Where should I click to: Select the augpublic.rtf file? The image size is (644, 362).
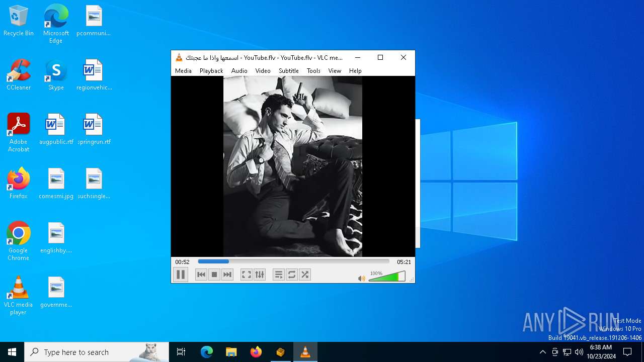coord(56,130)
